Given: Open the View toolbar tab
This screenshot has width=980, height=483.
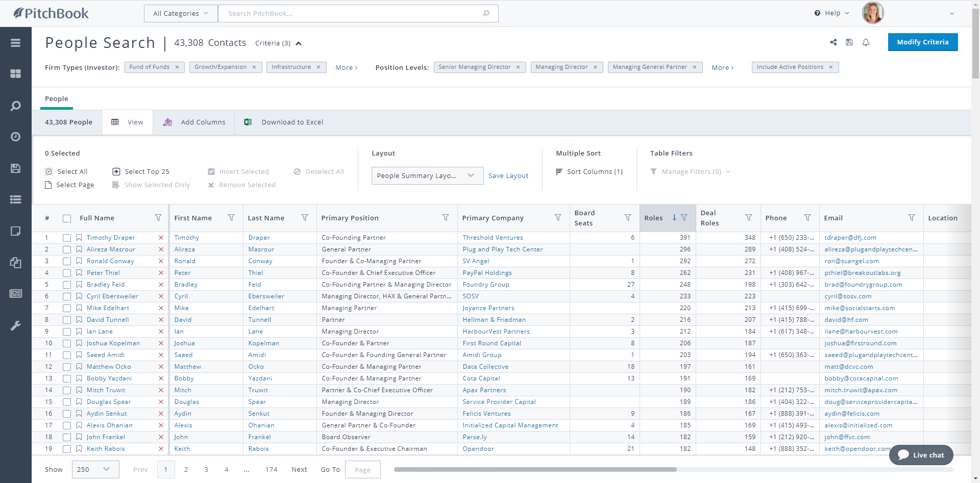Looking at the screenshot, I should click(x=128, y=122).
